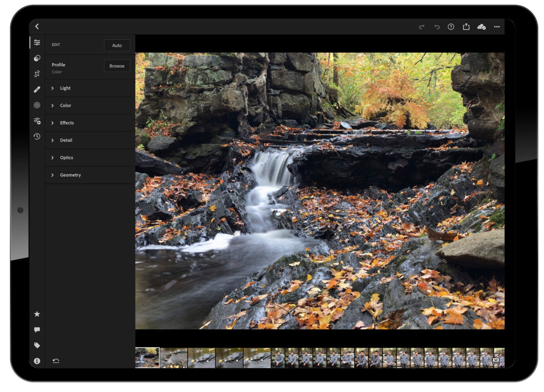Expand the Effects adjustments section
This screenshot has width=544, height=392.
(x=67, y=123)
